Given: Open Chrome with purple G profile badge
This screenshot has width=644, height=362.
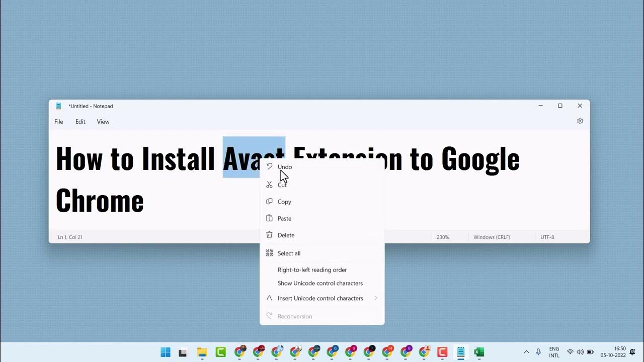Looking at the screenshot, I should (x=406, y=351).
